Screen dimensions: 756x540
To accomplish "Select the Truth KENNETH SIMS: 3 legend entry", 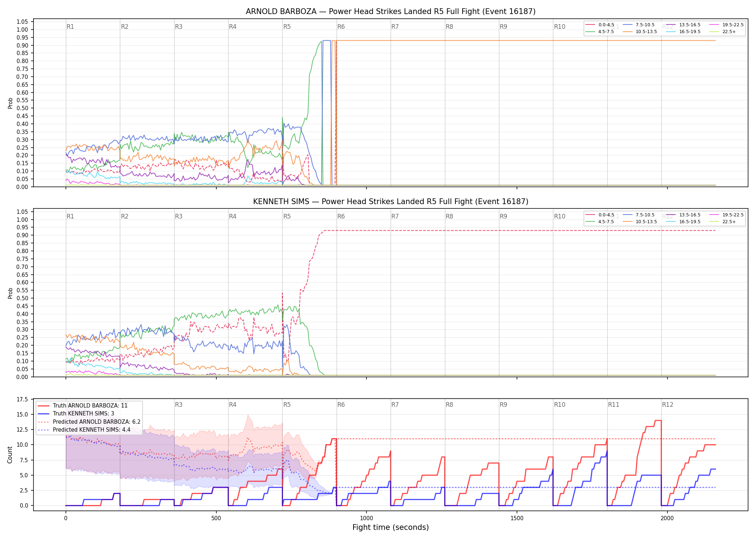I will click(76, 413).
